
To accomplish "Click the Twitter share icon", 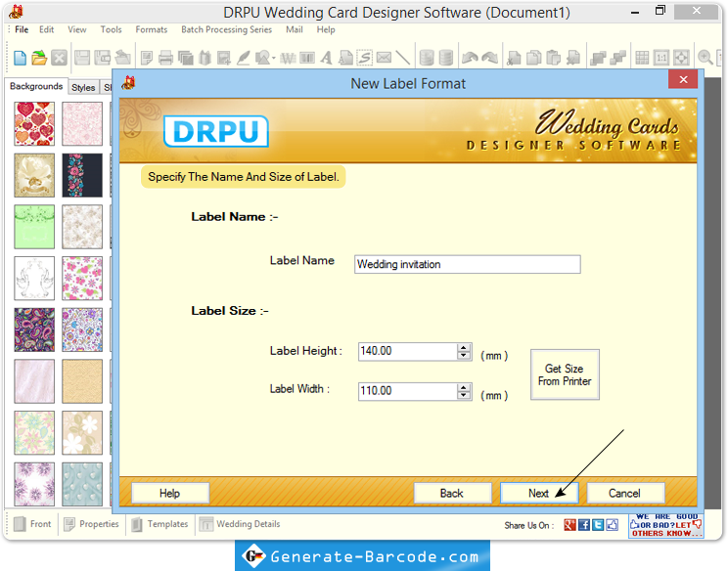I will tap(598, 525).
